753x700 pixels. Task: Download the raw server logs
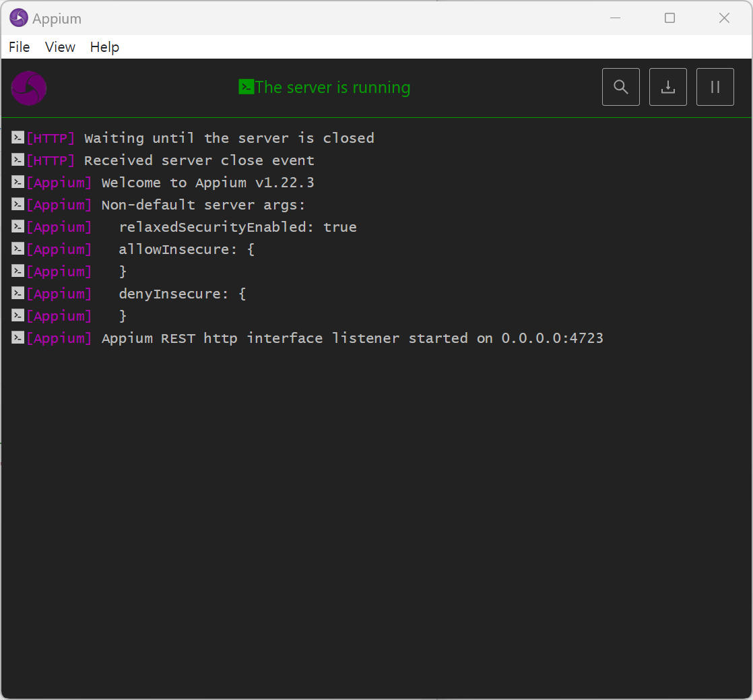click(x=667, y=87)
